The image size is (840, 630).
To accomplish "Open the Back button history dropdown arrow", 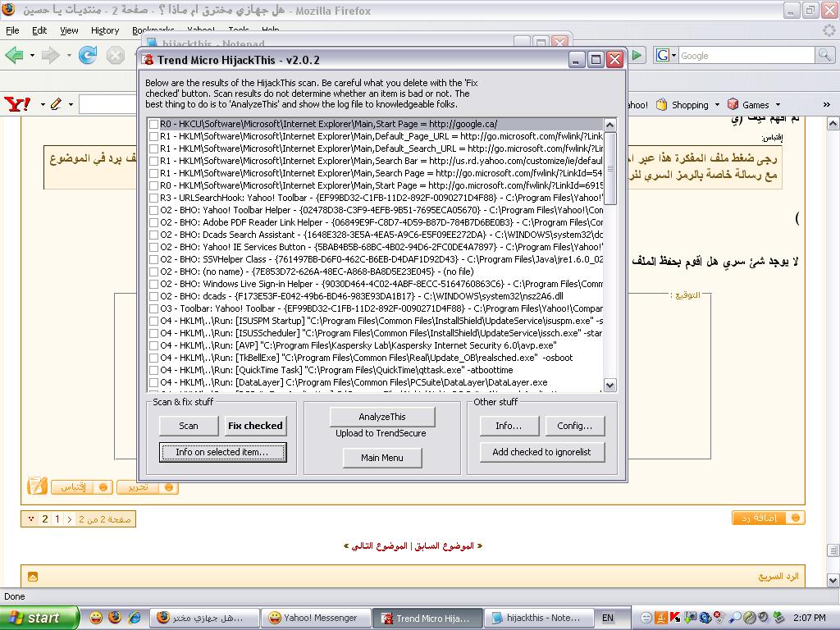I will pos(32,56).
